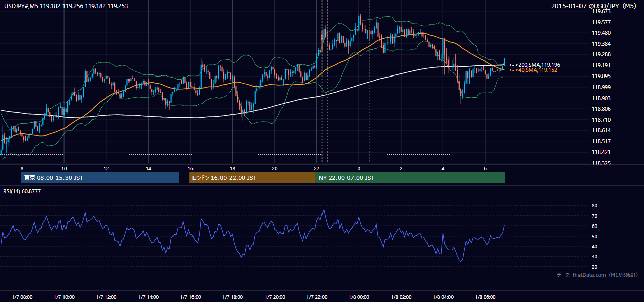Click the 1/7 12:00 bottom time label
This screenshot has height=302, width=644.
(x=106, y=297)
